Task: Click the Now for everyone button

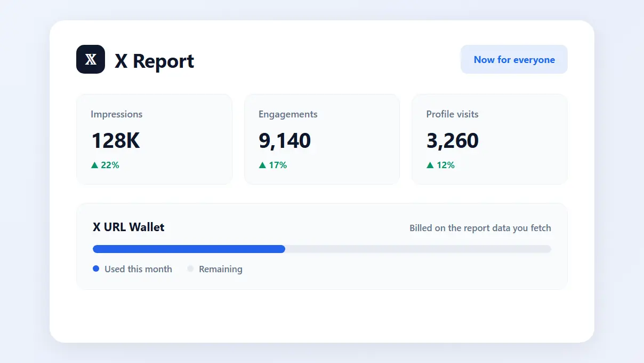Action: 514,59
